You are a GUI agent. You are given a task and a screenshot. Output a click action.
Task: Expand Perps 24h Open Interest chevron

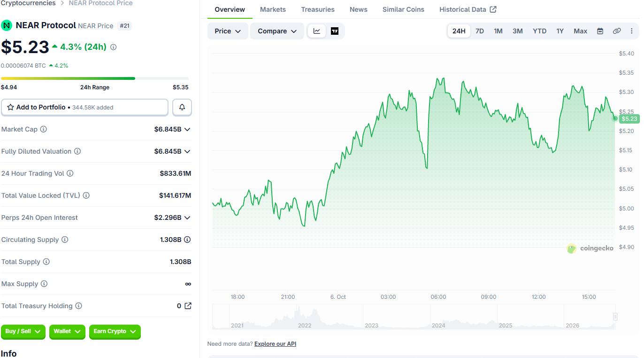click(x=187, y=218)
